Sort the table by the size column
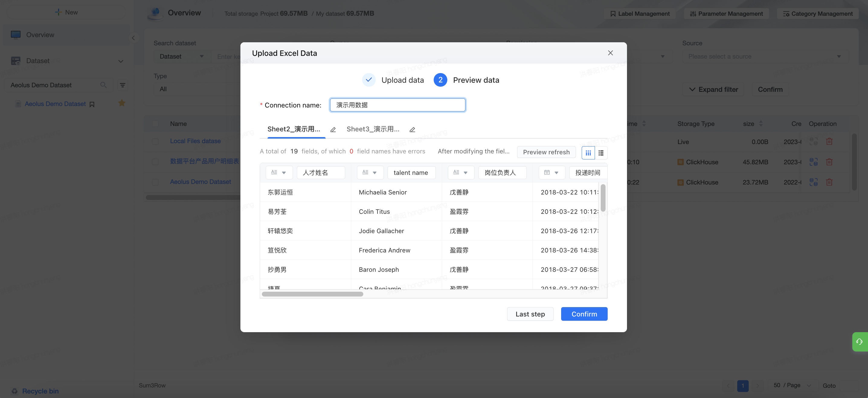The height and width of the screenshot is (398, 868). click(x=760, y=124)
